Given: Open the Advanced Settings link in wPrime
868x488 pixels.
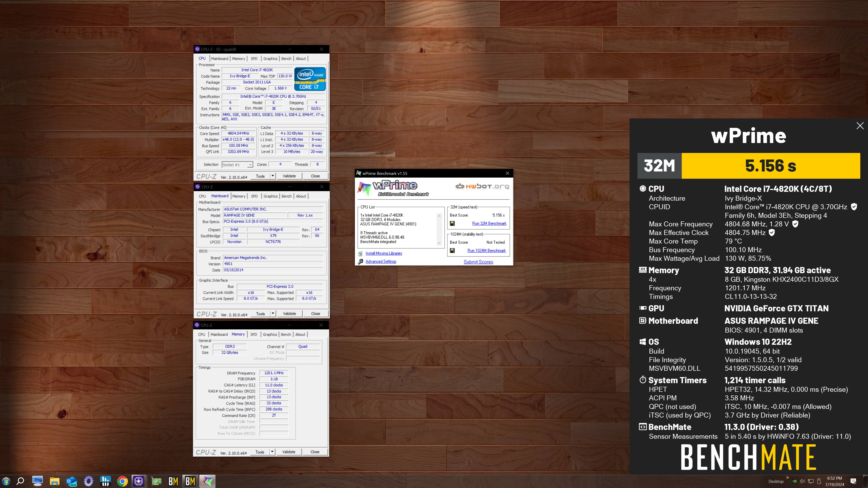Looking at the screenshot, I should pos(381,262).
